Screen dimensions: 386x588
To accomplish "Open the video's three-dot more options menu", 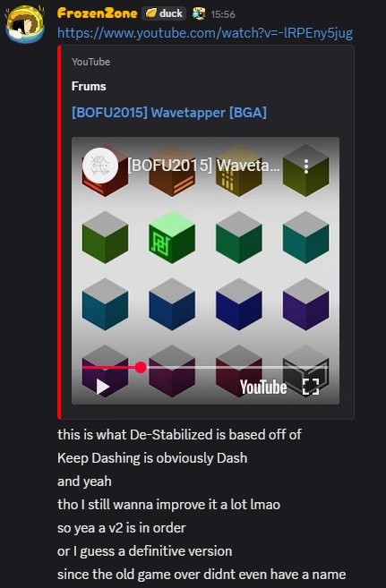I will (x=306, y=166).
